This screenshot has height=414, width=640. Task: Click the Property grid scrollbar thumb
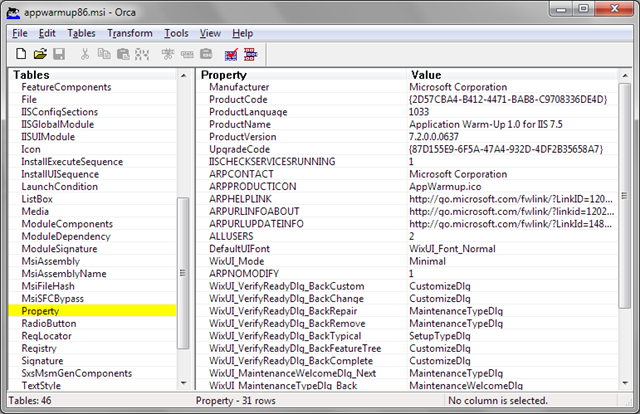624,196
